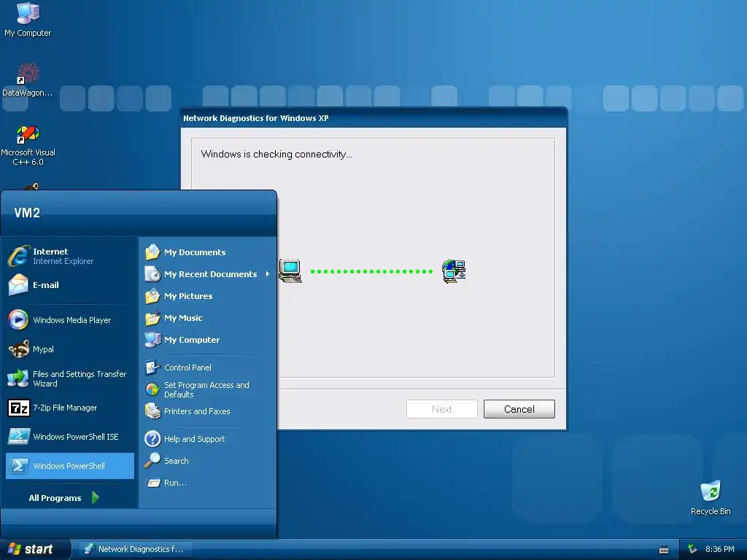Image resolution: width=747 pixels, height=560 pixels.
Task: Open My Computer from the Start menu
Action: pos(207,340)
